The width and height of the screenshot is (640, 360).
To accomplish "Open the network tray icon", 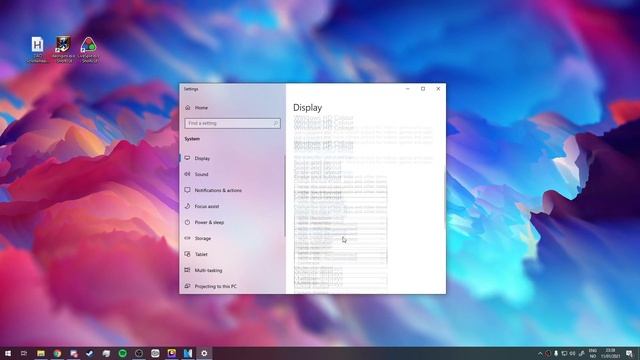I will coord(564,353).
